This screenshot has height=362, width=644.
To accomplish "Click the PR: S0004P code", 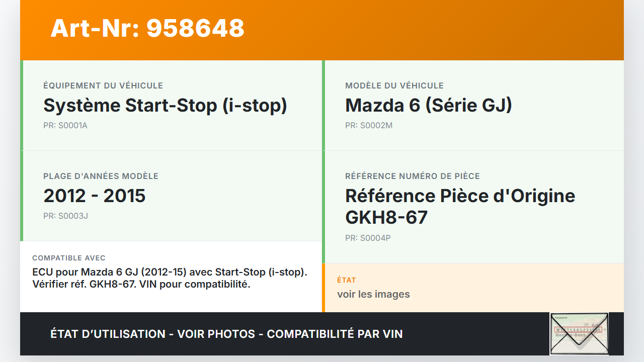I will click(368, 238).
